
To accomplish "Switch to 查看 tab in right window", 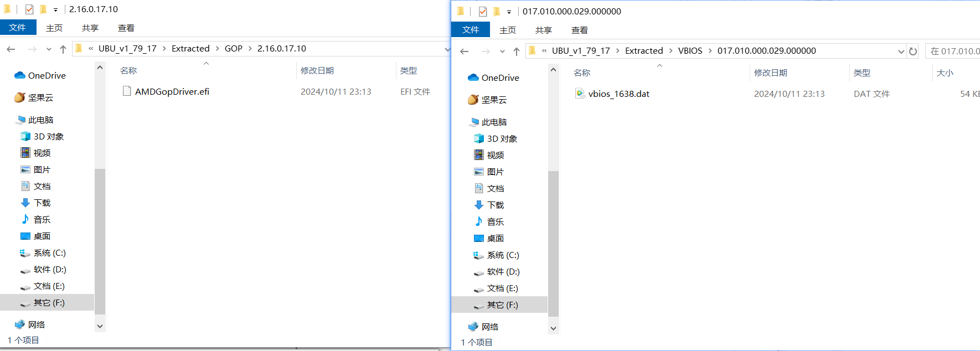I will pos(580,30).
